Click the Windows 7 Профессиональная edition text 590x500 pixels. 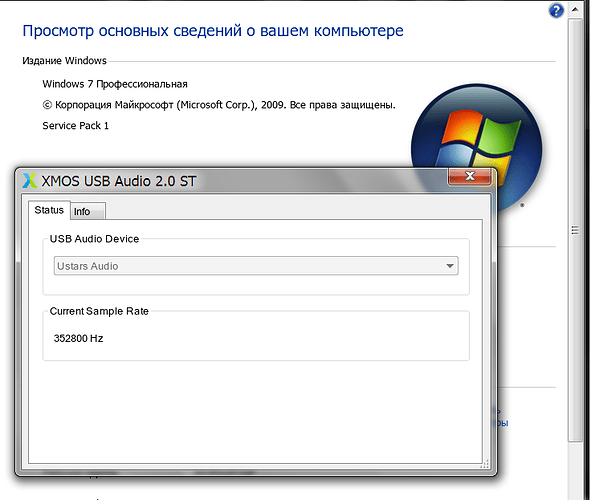[115, 84]
